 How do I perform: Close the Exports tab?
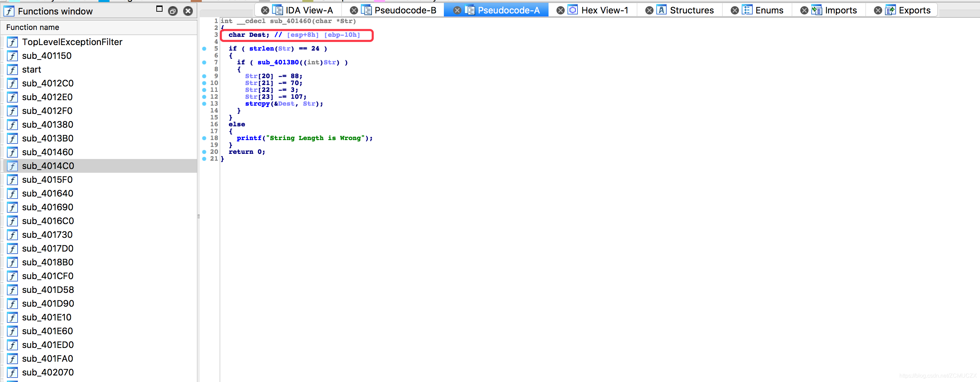click(x=878, y=10)
